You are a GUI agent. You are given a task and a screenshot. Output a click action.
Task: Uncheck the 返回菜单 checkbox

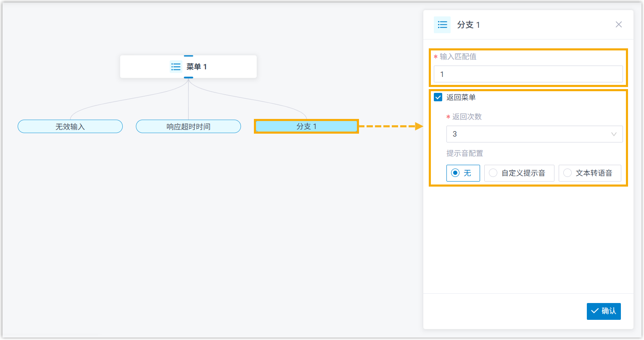point(438,98)
